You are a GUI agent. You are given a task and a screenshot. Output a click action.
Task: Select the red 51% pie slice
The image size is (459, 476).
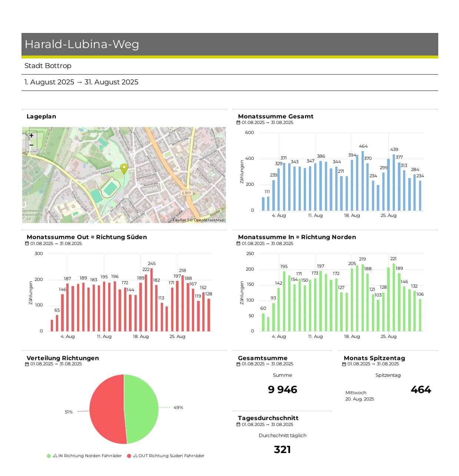click(x=106, y=409)
